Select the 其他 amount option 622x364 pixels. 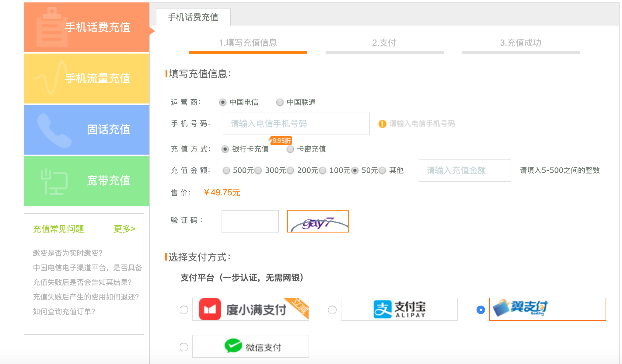tap(382, 170)
